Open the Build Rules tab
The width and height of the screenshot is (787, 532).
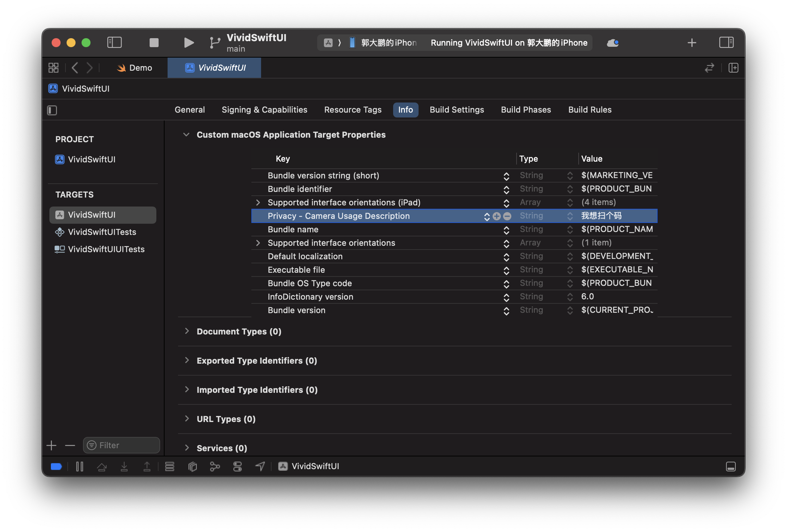(590, 110)
